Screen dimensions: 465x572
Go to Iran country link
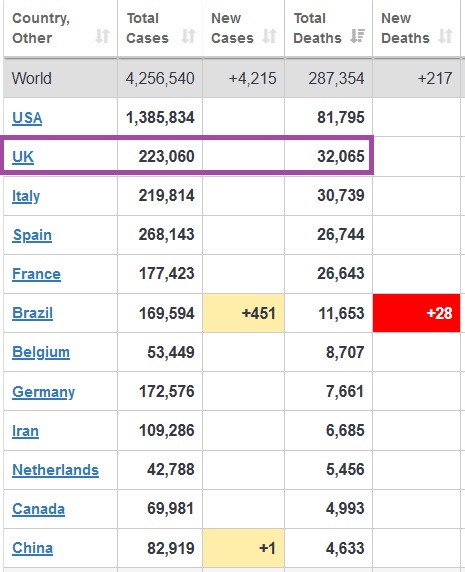pos(26,431)
